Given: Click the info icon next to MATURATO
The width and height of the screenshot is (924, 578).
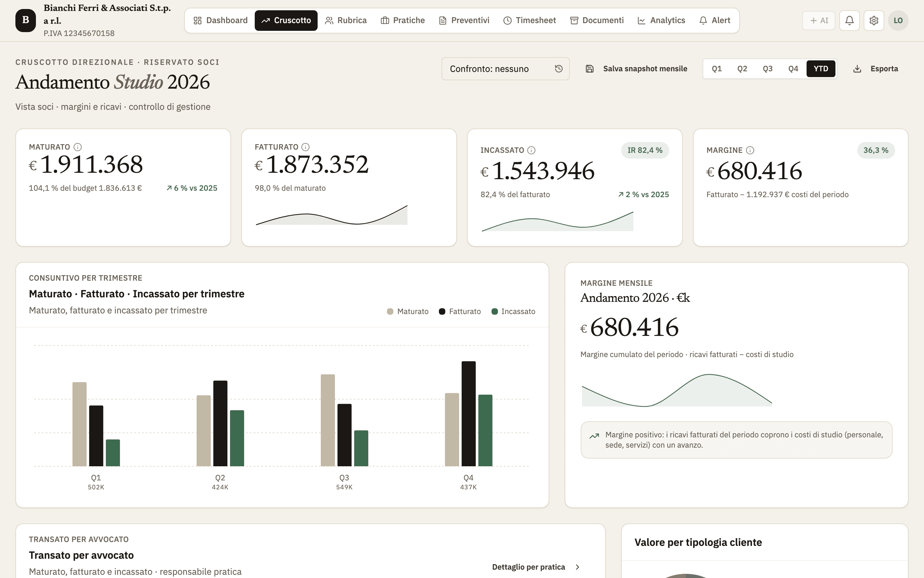Looking at the screenshot, I should pos(78,147).
